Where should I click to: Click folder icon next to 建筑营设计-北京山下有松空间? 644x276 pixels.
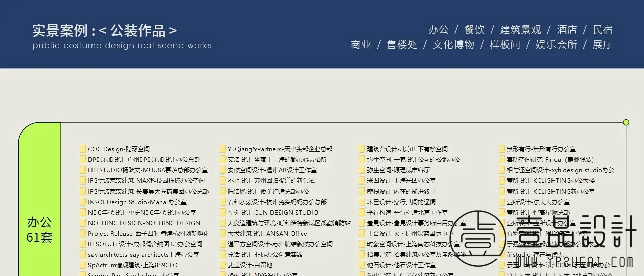click(362, 149)
